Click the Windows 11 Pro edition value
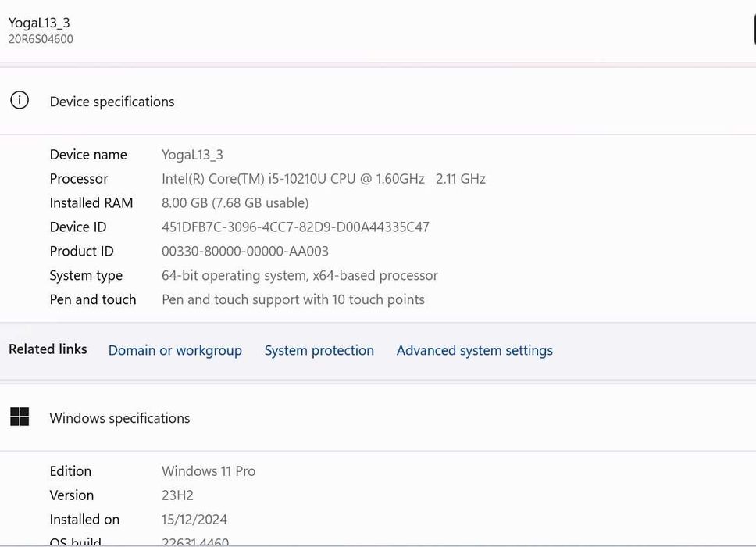The width and height of the screenshot is (756, 547). pos(209,471)
